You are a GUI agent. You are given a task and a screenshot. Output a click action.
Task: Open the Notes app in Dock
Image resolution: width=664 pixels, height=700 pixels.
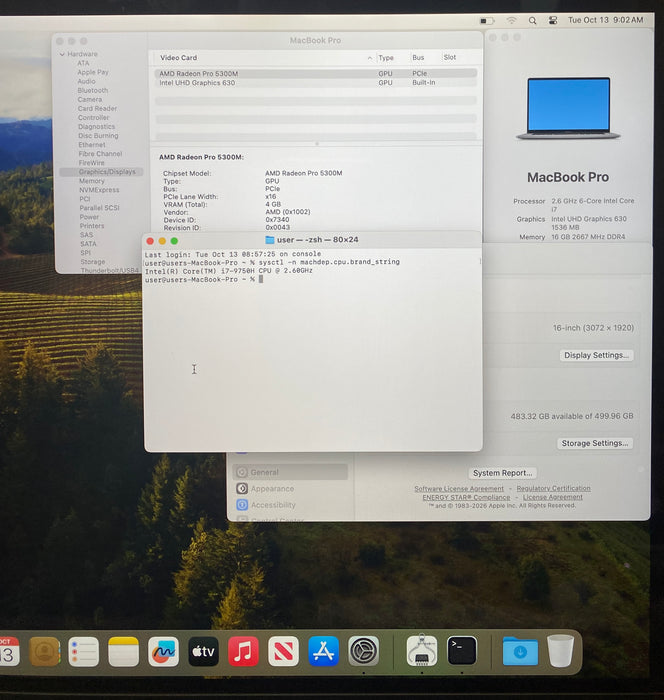124,652
